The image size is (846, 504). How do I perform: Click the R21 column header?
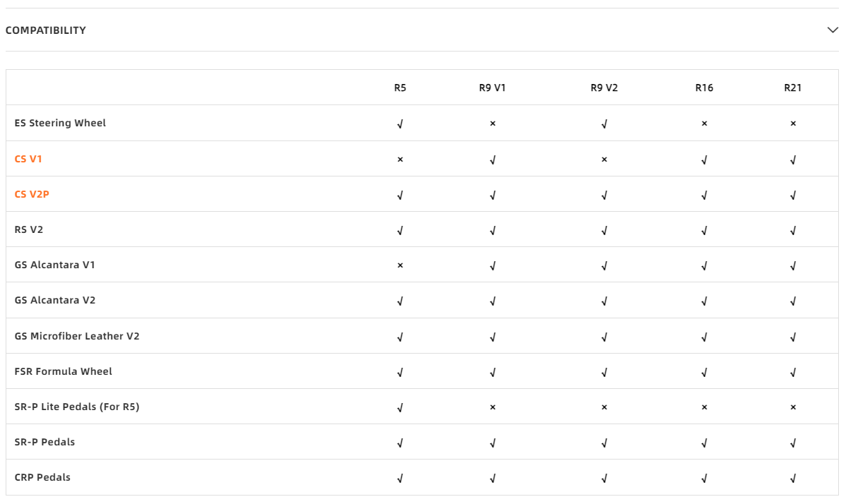click(x=793, y=88)
